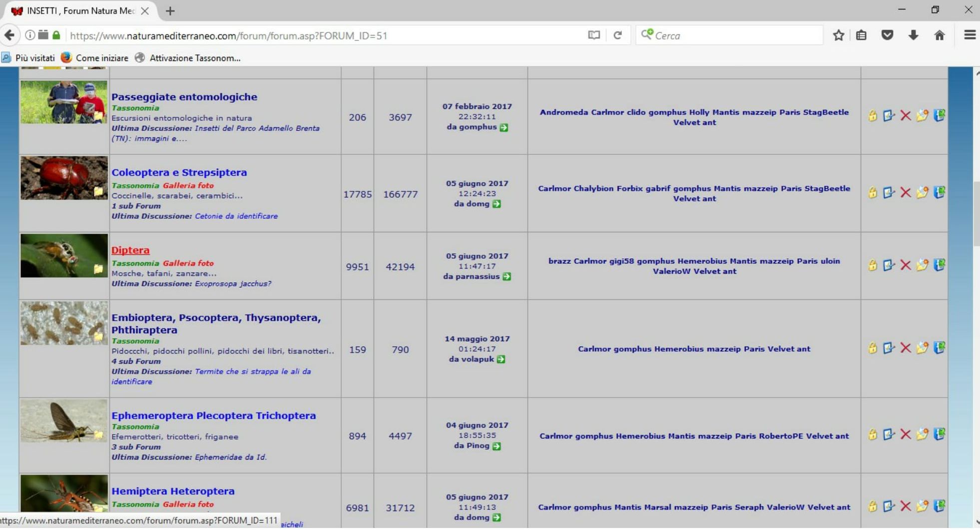
Task: Click green arrow next to 'da parnassius'
Action: click(x=507, y=277)
